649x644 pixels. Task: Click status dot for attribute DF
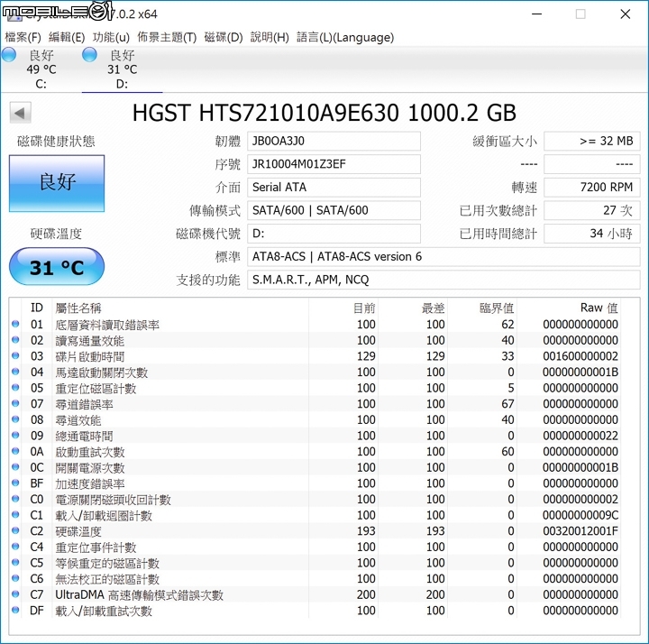[15, 610]
